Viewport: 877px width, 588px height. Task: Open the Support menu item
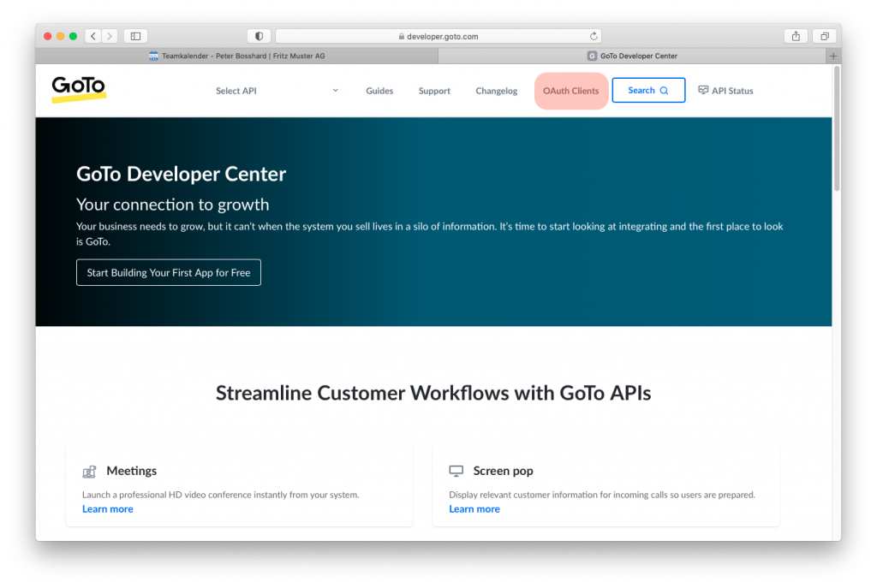(434, 91)
